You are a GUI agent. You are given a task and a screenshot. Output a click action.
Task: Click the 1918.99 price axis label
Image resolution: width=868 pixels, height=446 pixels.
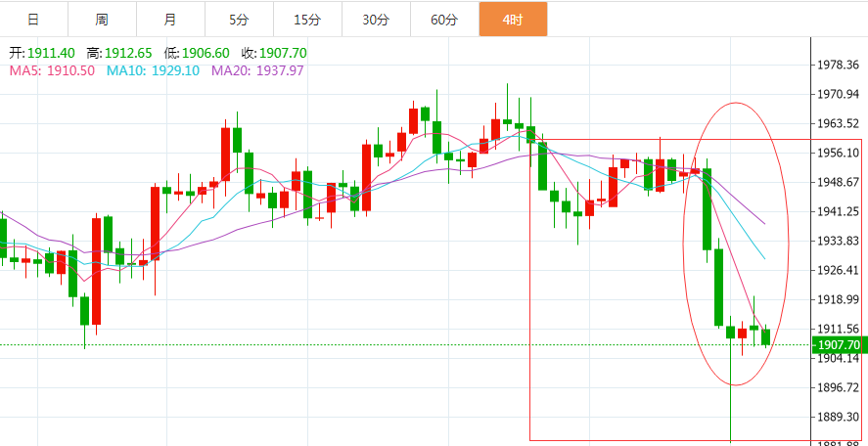tap(839, 299)
